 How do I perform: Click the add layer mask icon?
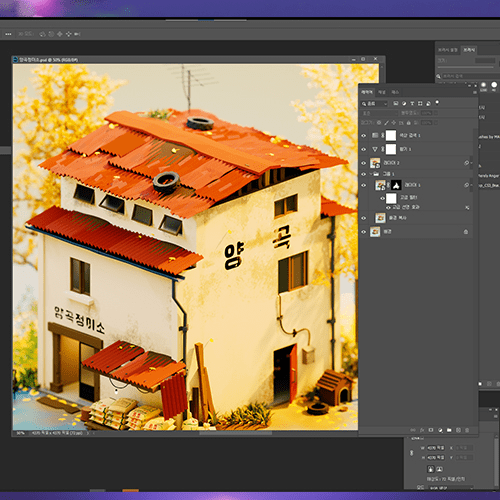431,430
